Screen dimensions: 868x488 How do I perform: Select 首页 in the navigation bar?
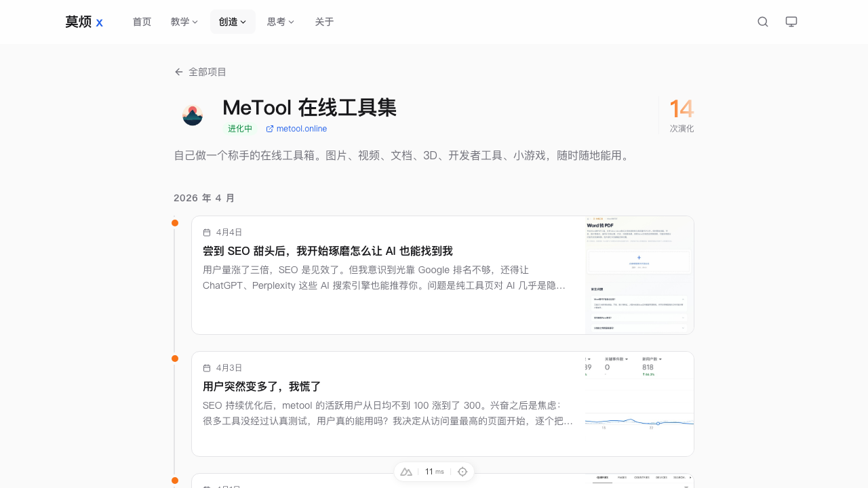pyautogui.click(x=142, y=21)
